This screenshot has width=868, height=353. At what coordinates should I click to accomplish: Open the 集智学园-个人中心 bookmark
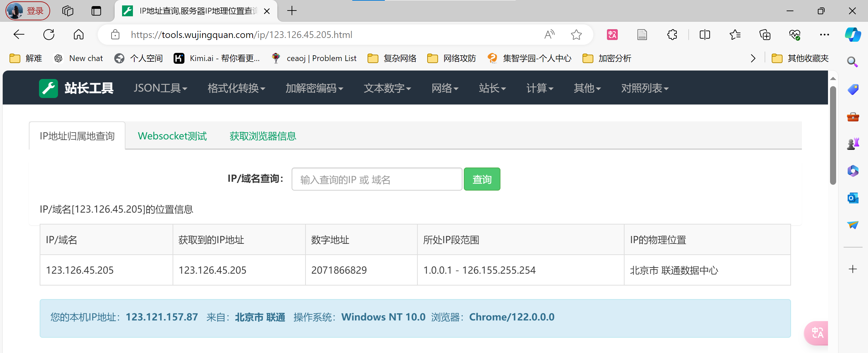pyautogui.click(x=529, y=58)
